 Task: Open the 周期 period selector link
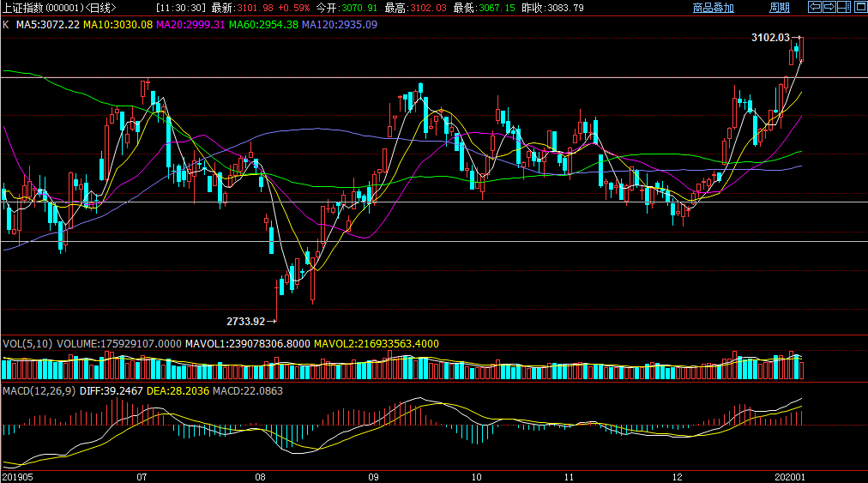[x=780, y=8]
